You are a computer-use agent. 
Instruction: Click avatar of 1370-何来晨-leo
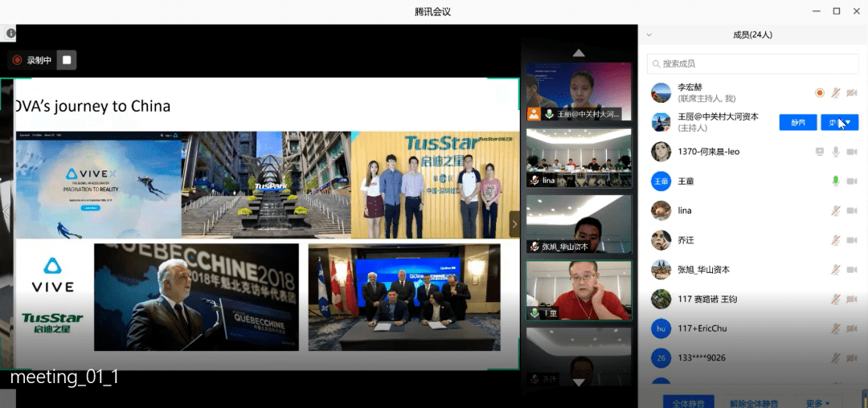(x=661, y=152)
